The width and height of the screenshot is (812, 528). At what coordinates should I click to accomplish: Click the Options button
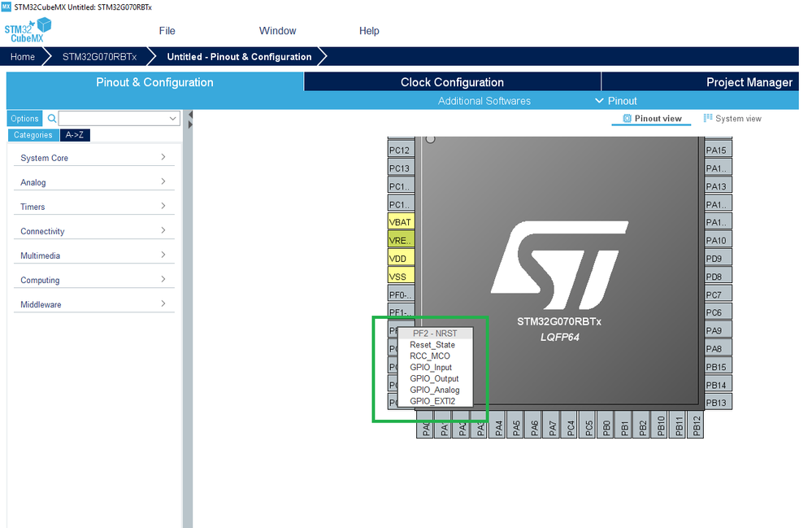click(24, 119)
